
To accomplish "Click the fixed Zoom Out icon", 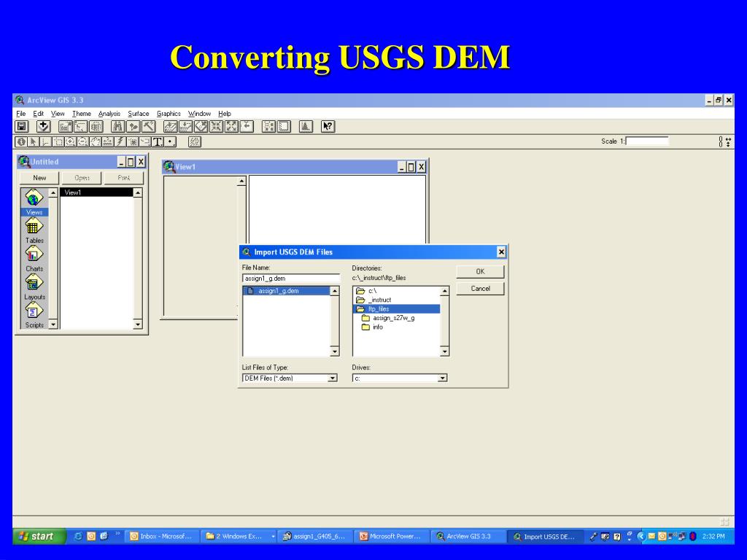I will (x=231, y=127).
